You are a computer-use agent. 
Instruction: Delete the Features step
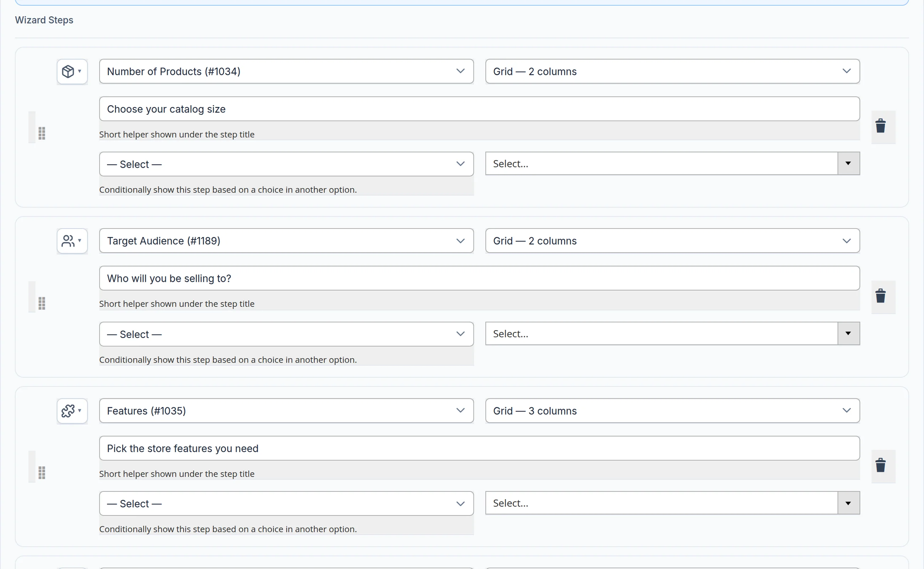click(x=880, y=466)
